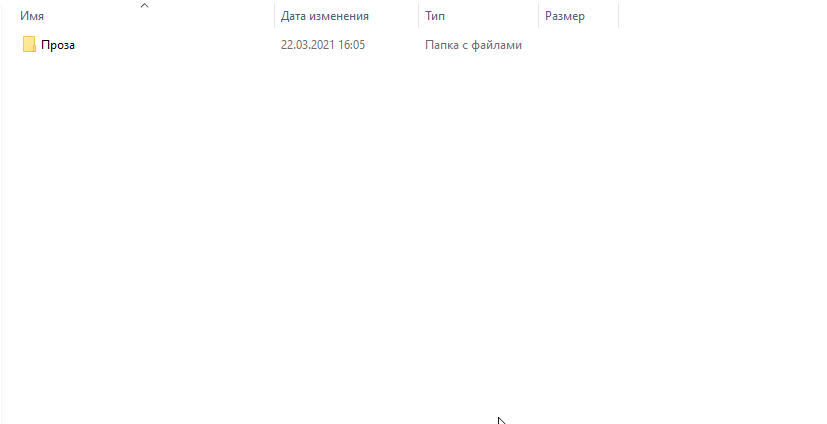Click the divider between Дата изменения and Тип
Image resolution: width=827 pixels, height=424 pixels.
(x=419, y=15)
